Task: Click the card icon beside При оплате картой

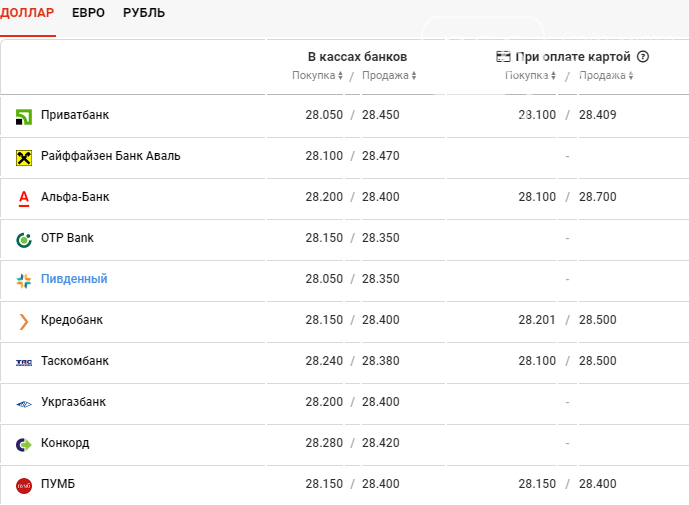Action: 503,57
